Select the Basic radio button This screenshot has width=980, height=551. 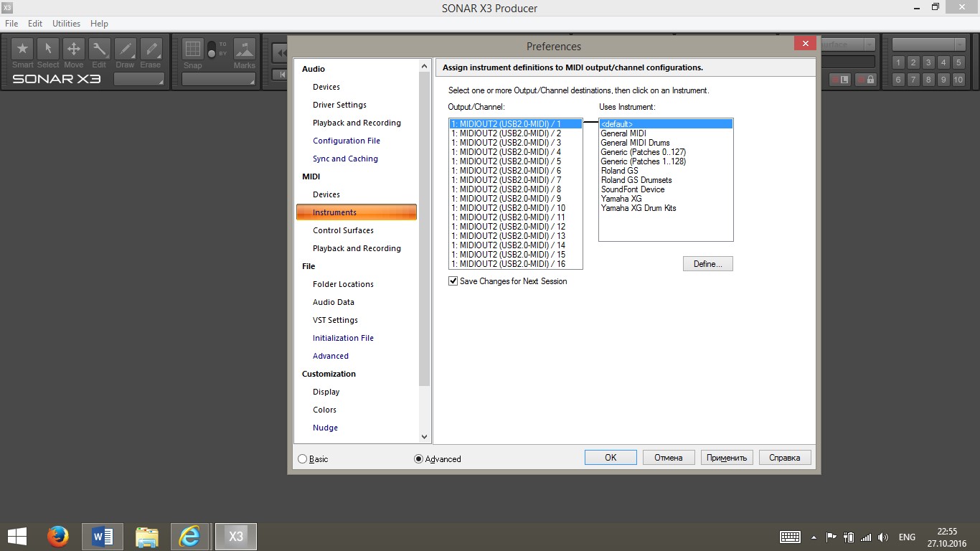click(x=302, y=459)
